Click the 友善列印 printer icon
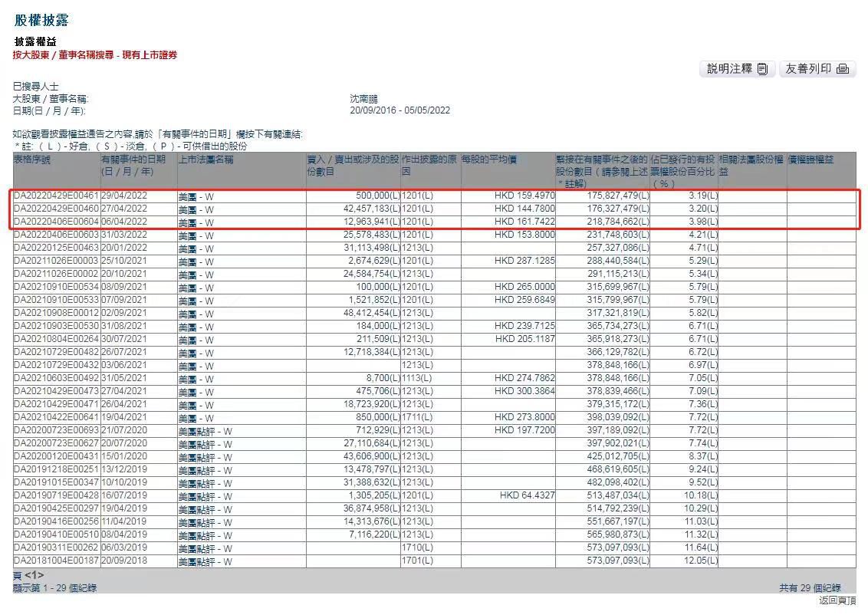Image resolution: width=868 pixels, height=615 pixels. pyautogui.click(x=843, y=69)
